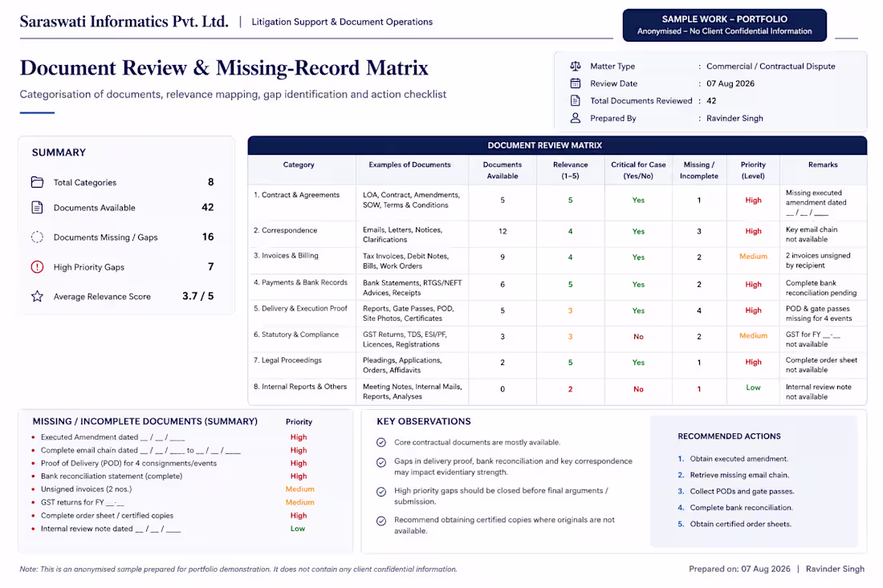Click check icon beside 'High priority gaps should be closed'

[381, 492]
